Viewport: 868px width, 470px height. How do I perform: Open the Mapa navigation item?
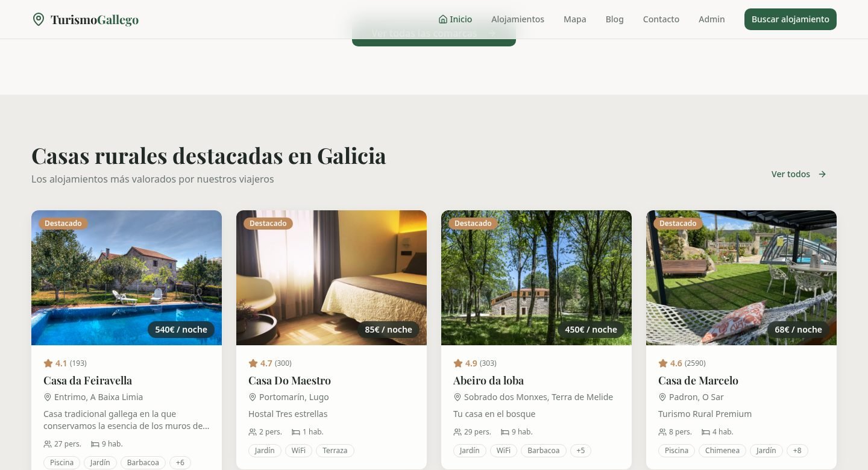click(x=575, y=19)
